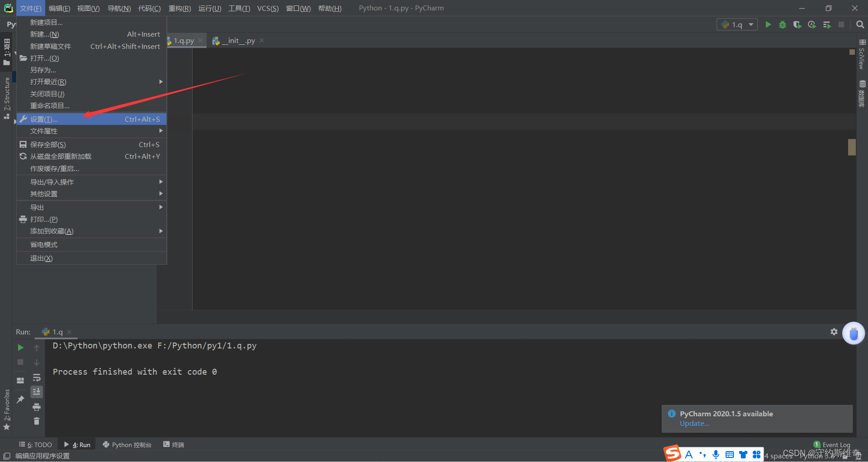Image resolution: width=868 pixels, height=462 pixels.
Task: Expand 文件属性 submenu
Action: pyautogui.click(x=92, y=131)
